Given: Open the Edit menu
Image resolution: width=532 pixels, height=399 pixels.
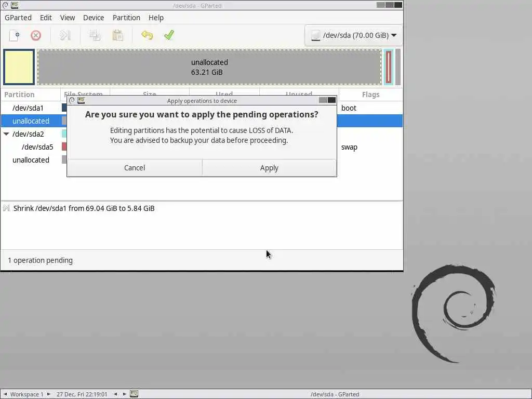Looking at the screenshot, I should tap(46, 18).
